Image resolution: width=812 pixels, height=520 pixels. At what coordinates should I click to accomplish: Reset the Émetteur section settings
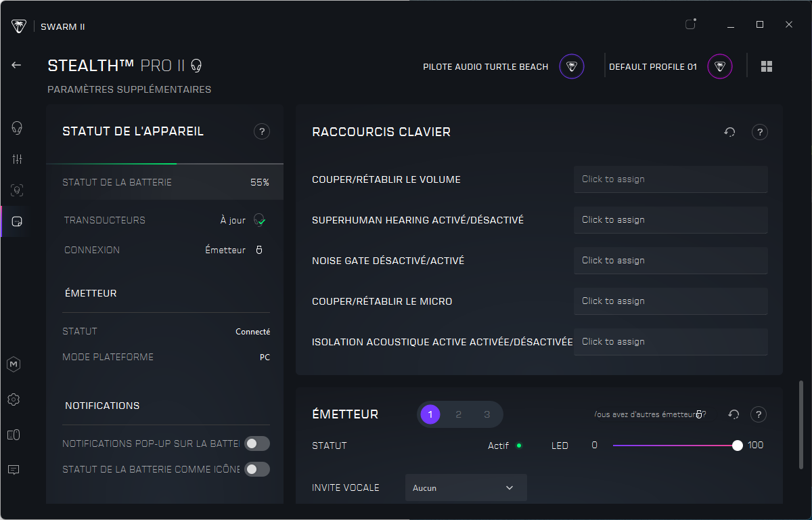pyautogui.click(x=734, y=414)
